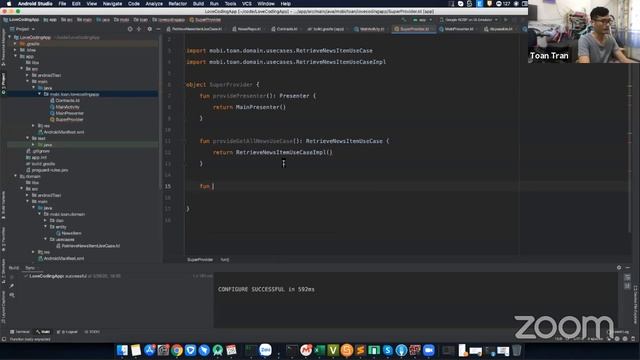Expand the .gradle folder in project tree
Viewport: 640px width, 360px height.
click(16, 44)
